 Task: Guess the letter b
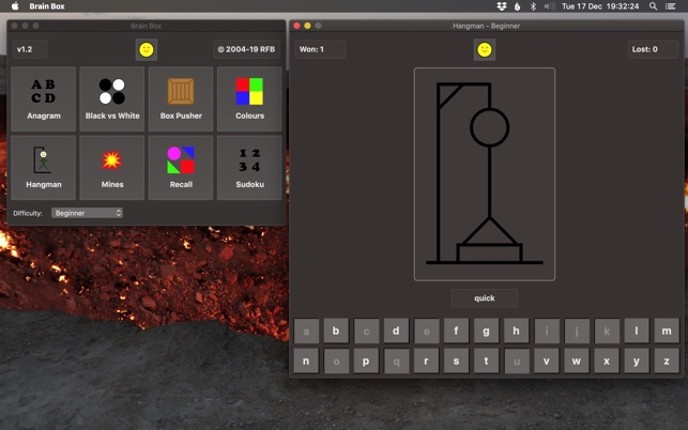[x=336, y=330]
